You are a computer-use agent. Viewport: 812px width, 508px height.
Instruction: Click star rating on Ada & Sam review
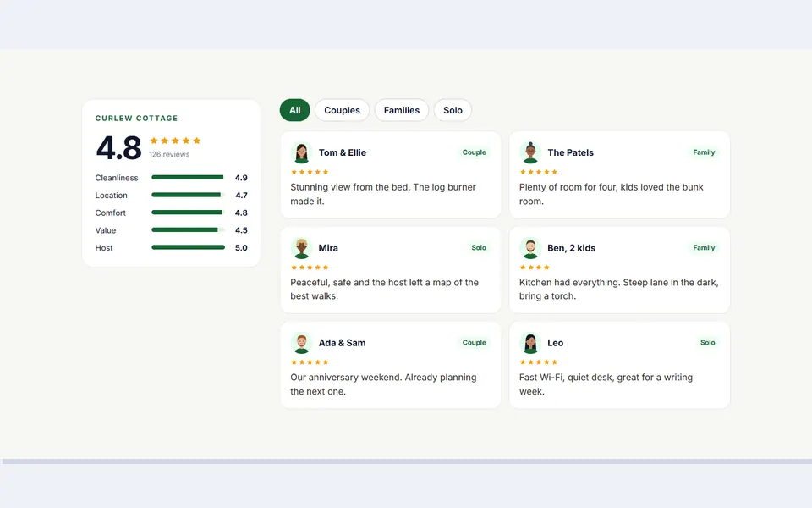tap(310, 362)
